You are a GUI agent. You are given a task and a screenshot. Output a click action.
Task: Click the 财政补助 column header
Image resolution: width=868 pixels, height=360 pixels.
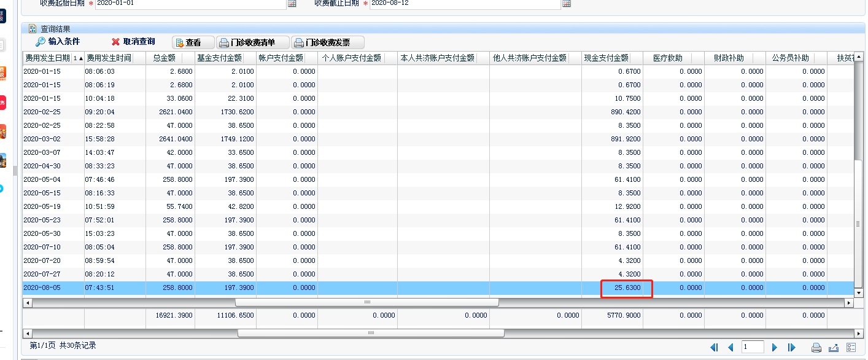click(x=735, y=58)
